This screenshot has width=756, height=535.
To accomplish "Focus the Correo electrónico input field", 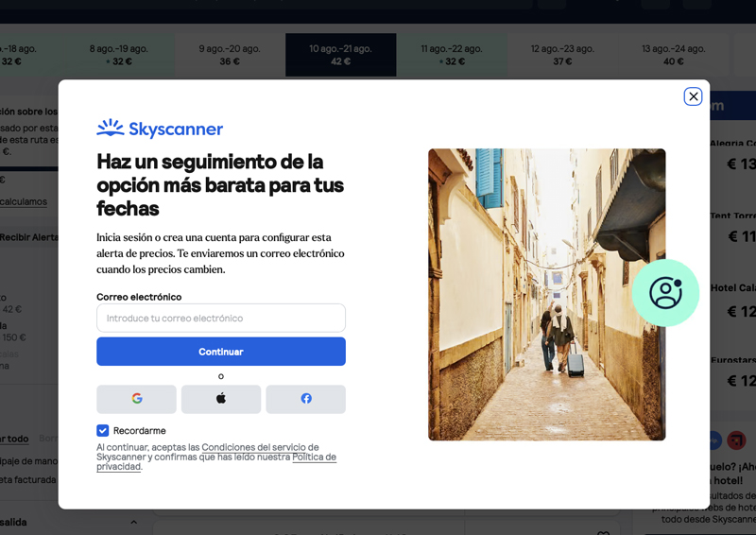I will tap(221, 318).
